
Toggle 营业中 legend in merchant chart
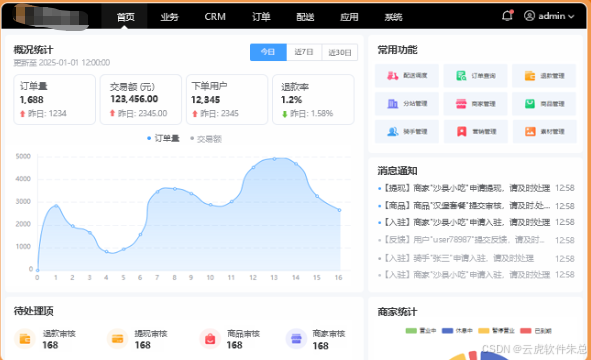(421, 331)
